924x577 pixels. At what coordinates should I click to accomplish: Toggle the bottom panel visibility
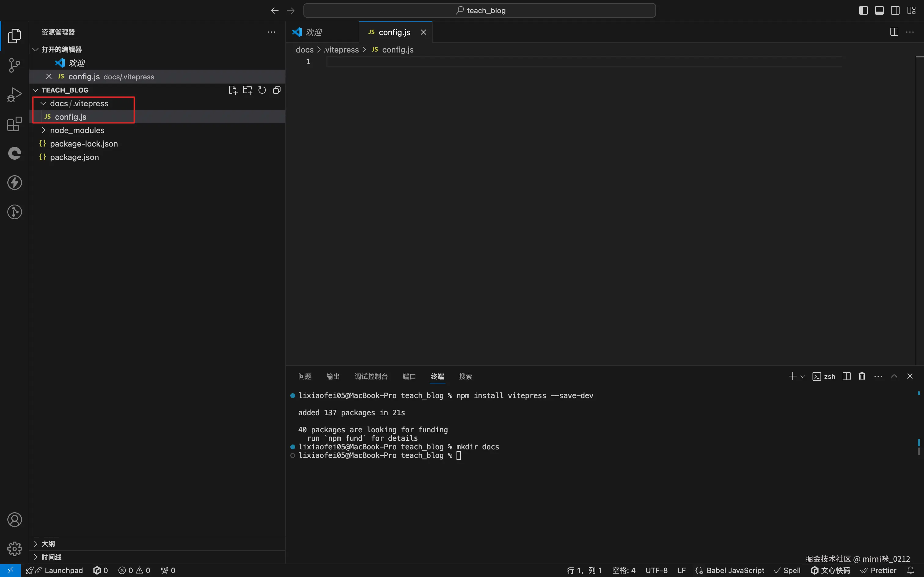[879, 10]
